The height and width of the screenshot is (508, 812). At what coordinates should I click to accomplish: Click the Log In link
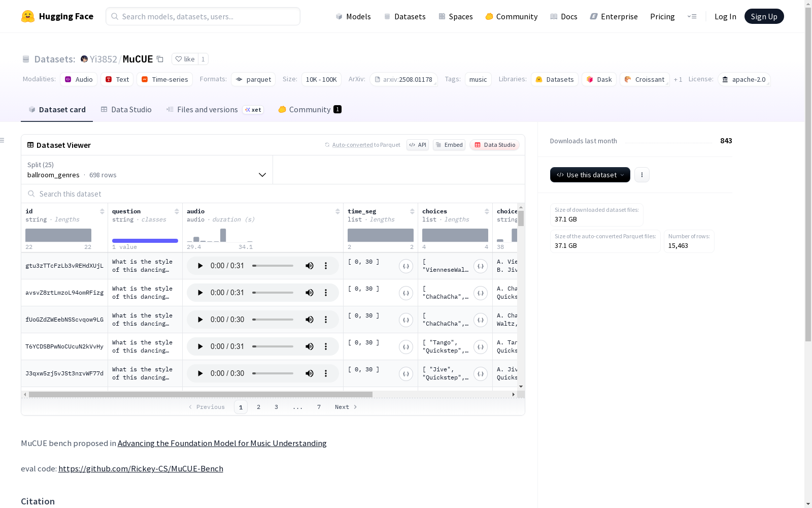click(x=725, y=16)
